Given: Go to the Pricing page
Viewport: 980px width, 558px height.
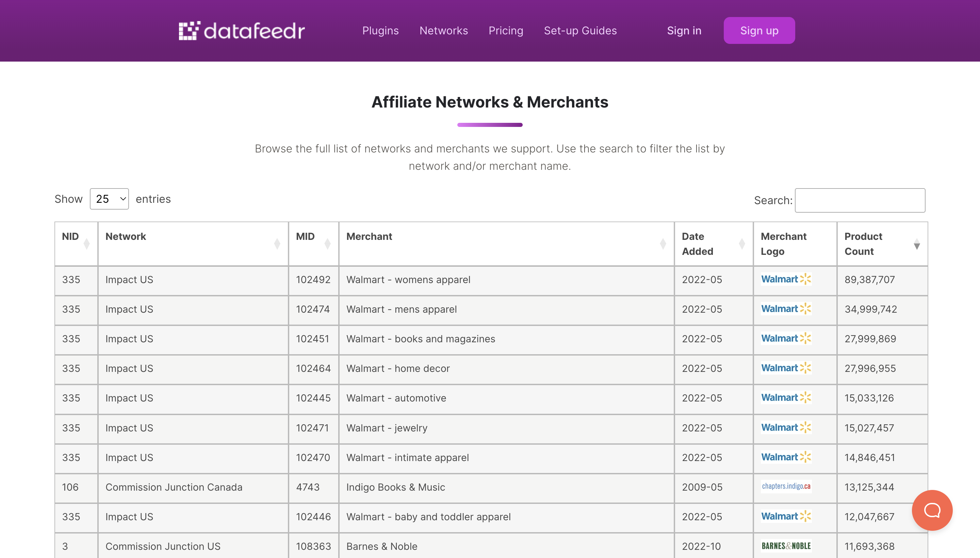Looking at the screenshot, I should 506,31.
